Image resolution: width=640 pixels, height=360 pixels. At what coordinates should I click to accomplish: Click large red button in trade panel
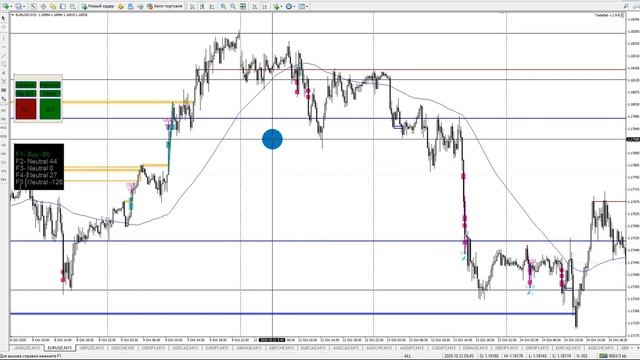(x=26, y=109)
